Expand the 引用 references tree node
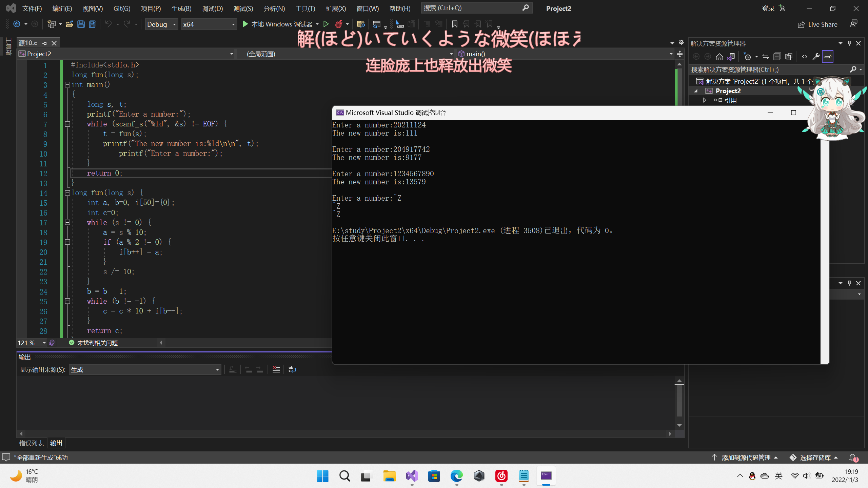Viewport: 868px width, 488px height. (x=705, y=100)
